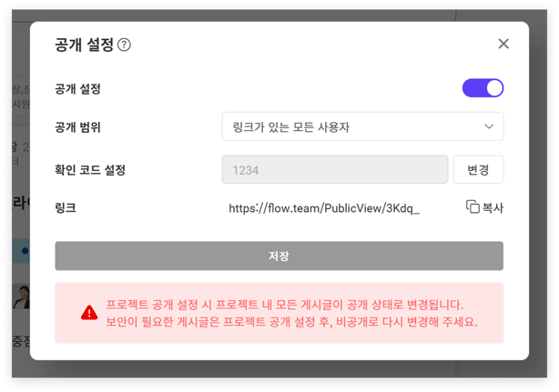Image resolution: width=559 pixels, height=392 pixels.
Task: Click the 공개 설정 label beside the toggle
Action: click(77, 89)
